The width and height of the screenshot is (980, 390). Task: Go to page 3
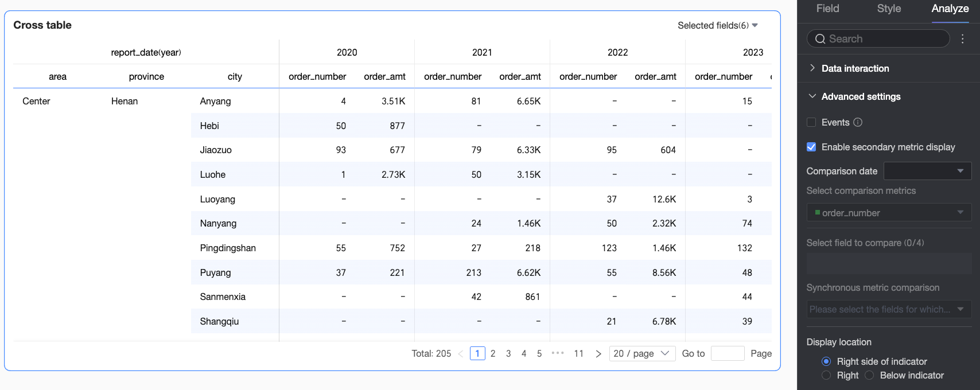508,353
